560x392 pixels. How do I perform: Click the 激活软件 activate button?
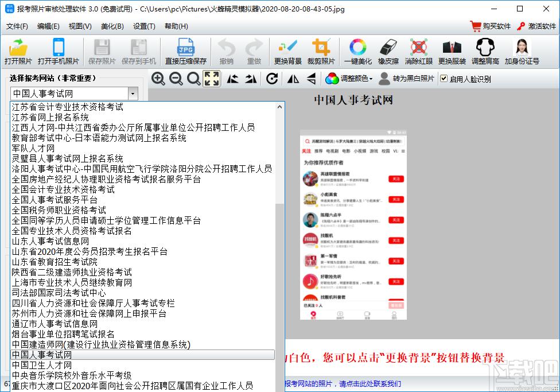click(x=536, y=26)
